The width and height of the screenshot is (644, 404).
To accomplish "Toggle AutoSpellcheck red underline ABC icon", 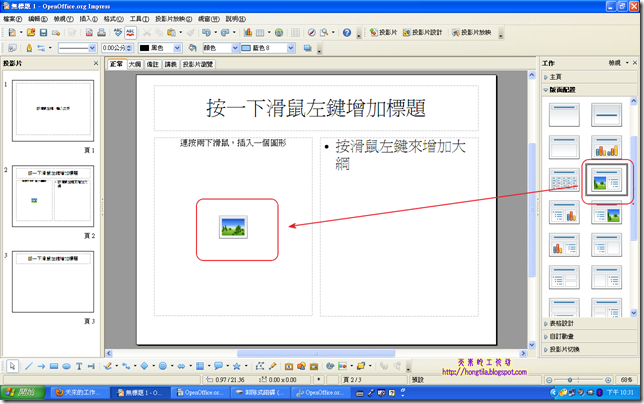I will (130, 32).
